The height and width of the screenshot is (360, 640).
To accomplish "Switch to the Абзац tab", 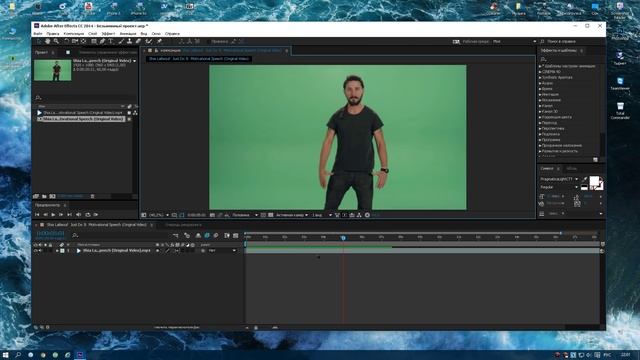I will tap(572, 169).
